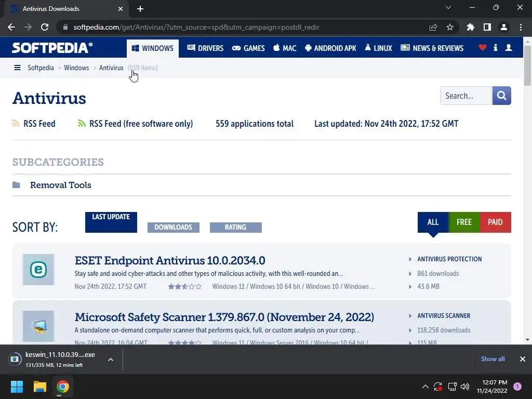
Task: Click ESET star rating
Action: (185, 287)
